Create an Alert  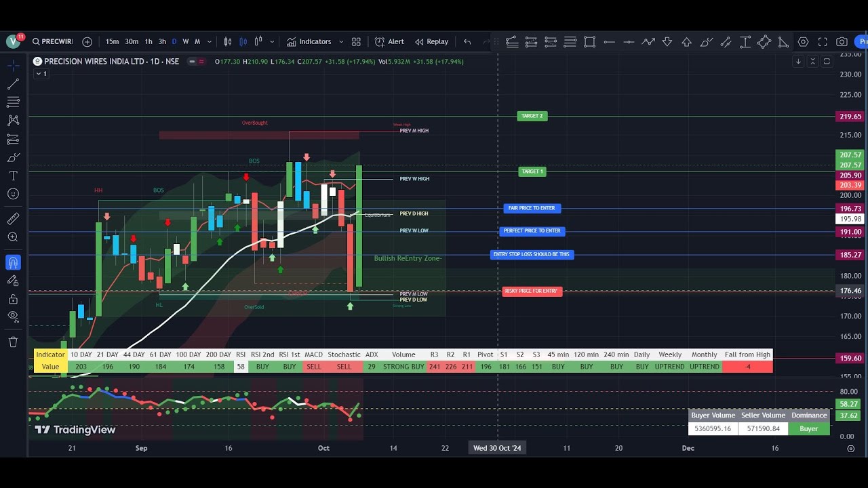coord(389,41)
